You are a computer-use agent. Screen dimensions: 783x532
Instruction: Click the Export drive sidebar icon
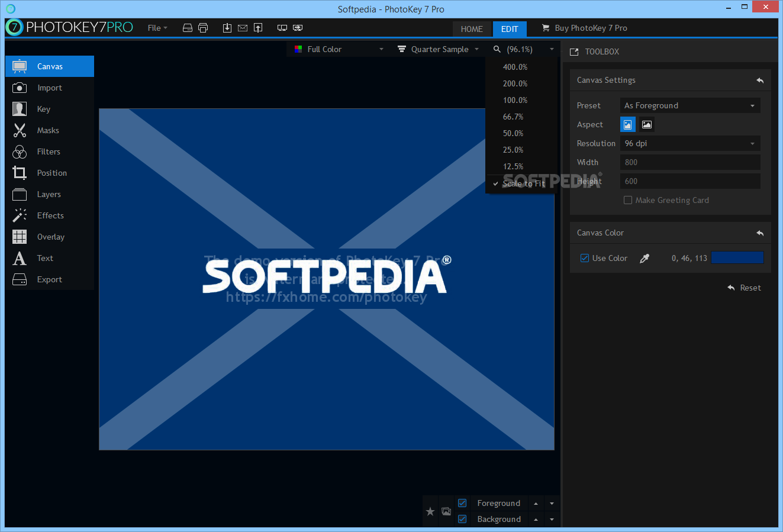(20, 279)
